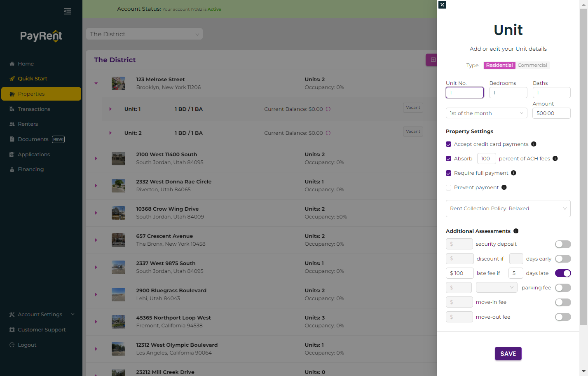Enable the security deposit toggle
This screenshot has height=376, width=588.
click(563, 244)
